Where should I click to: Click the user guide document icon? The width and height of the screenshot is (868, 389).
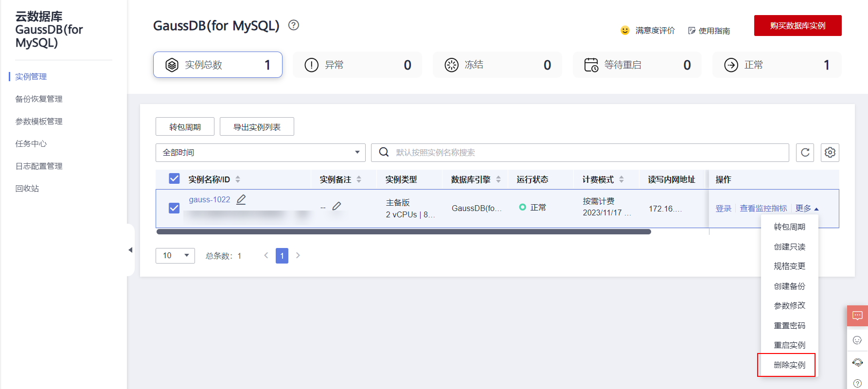coord(691,31)
